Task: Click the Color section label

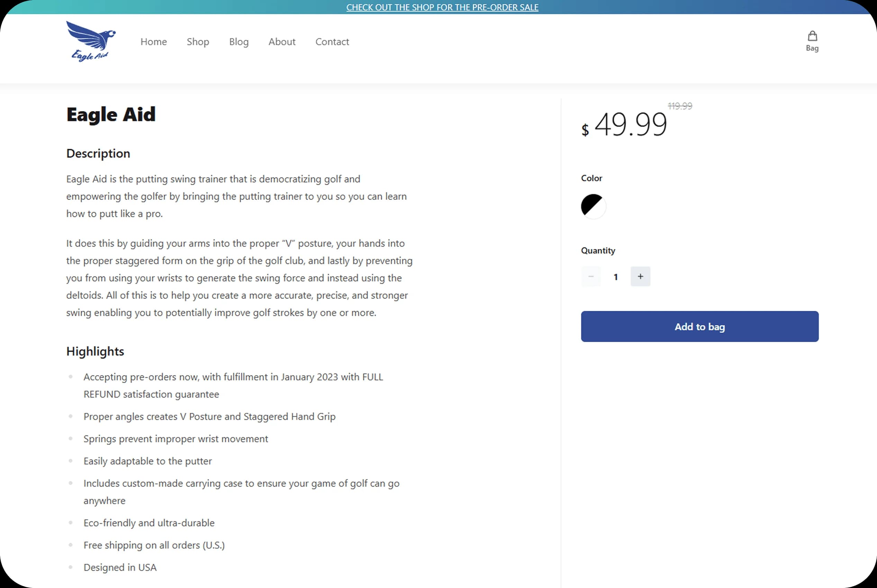Action: (591, 178)
